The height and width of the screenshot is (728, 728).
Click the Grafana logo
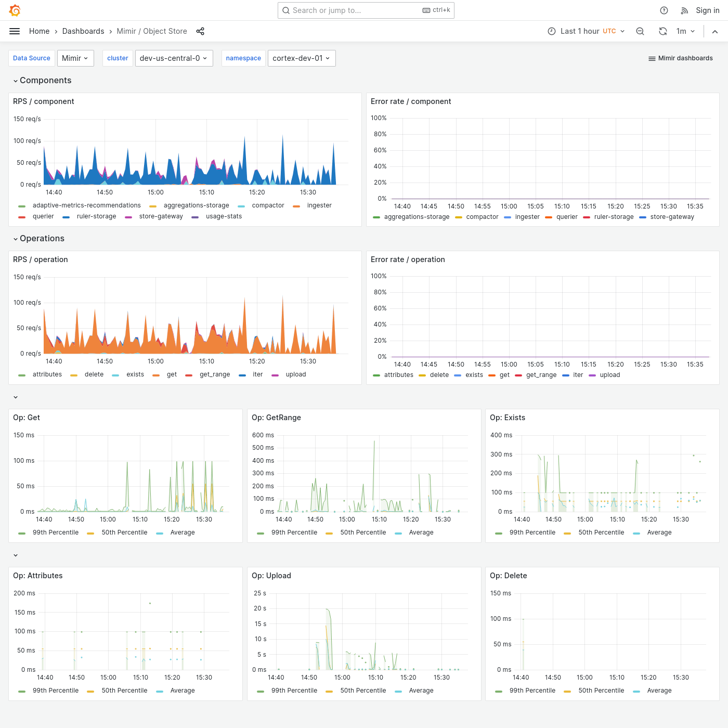point(15,10)
